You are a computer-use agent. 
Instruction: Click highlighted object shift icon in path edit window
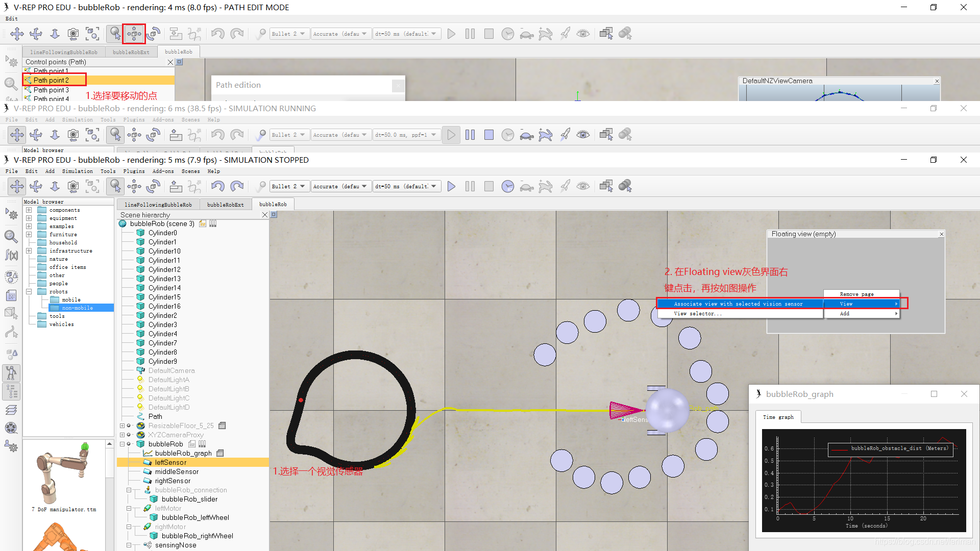click(134, 34)
